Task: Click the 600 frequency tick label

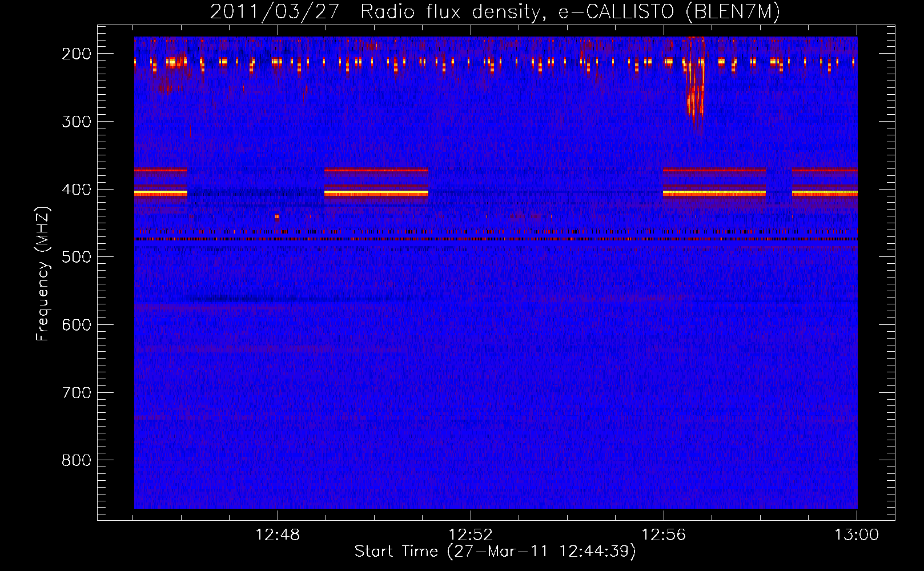Action: point(77,325)
